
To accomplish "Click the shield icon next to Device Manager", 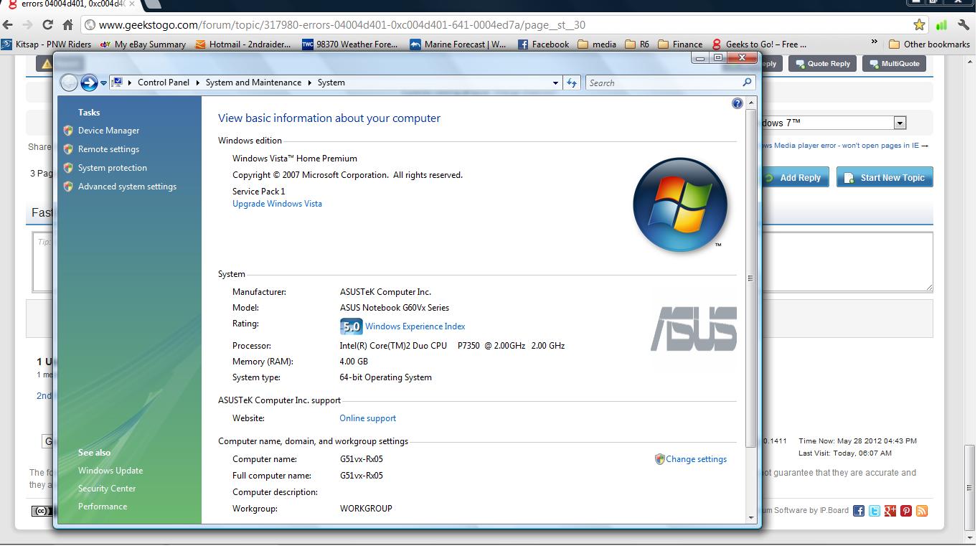I will (x=68, y=131).
